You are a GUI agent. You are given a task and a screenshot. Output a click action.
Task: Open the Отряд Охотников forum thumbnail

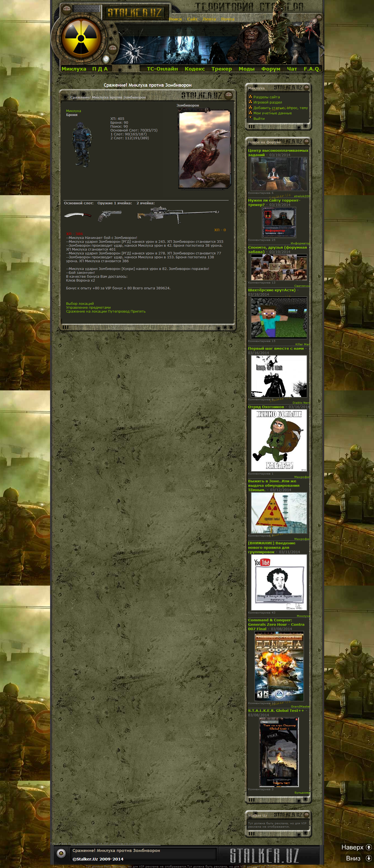click(279, 440)
